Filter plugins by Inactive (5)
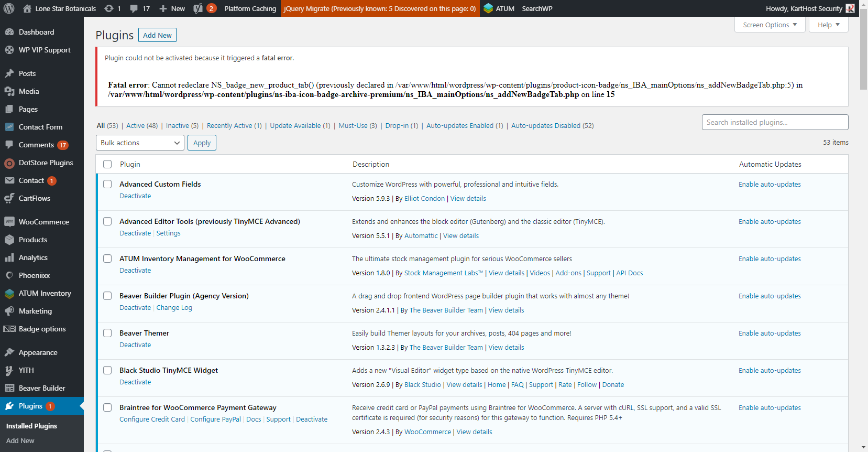The width and height of the screenshot is (868, 452). [182, 125]
